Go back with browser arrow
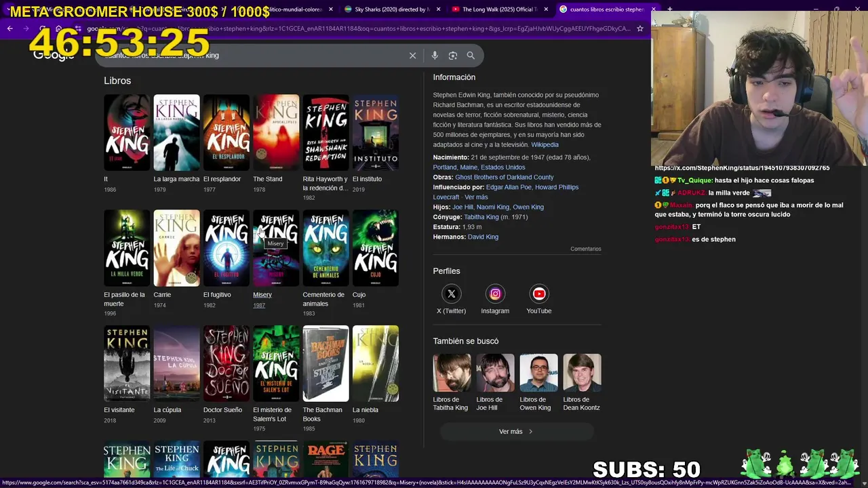Viewport: 868px width, 488px height. pos(9,28)
